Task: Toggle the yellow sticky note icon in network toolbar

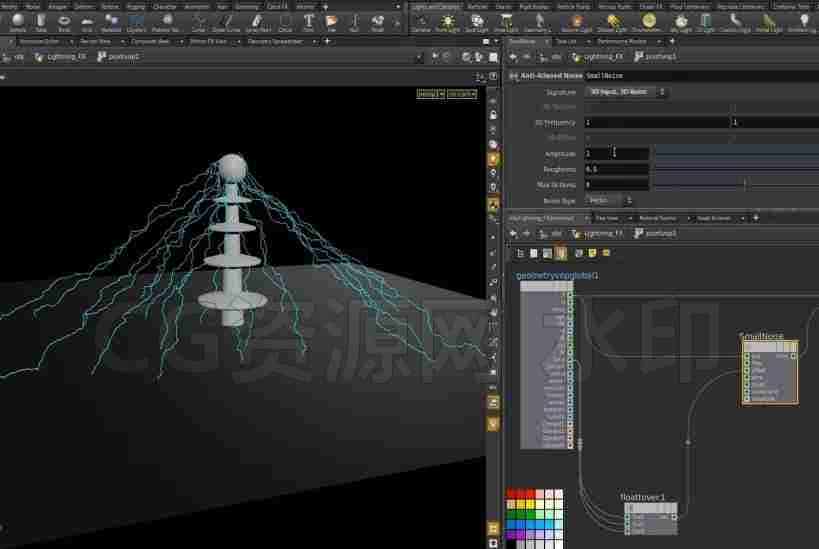Action: coord(592,253)
